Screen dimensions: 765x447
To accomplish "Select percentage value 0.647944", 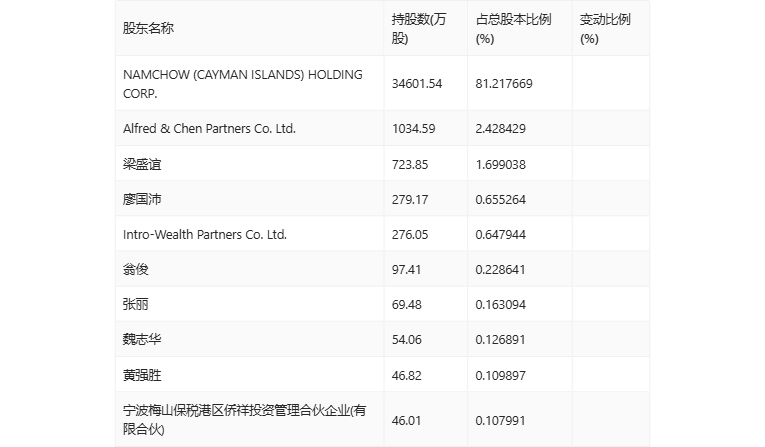I will point(501,235).
